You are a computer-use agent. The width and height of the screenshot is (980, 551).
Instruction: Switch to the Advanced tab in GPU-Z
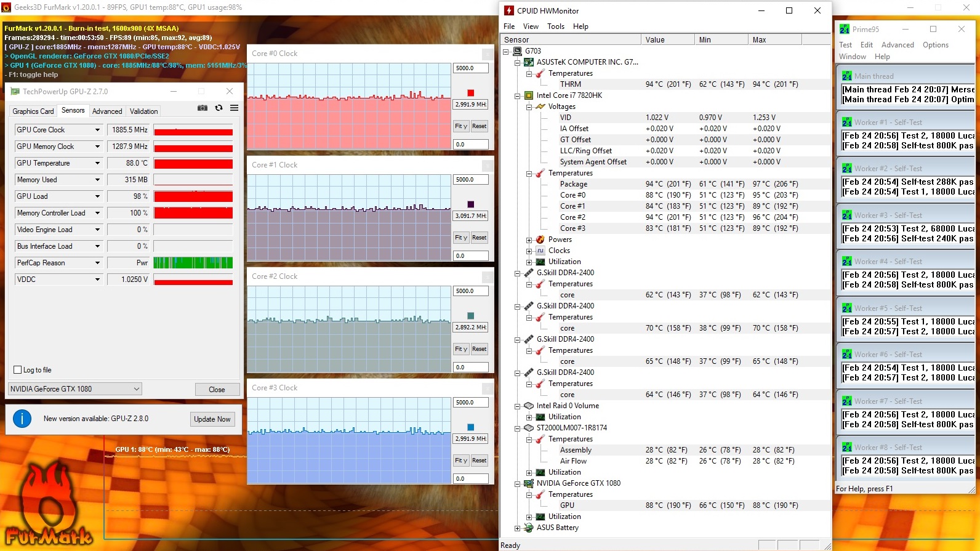(107, 111)
